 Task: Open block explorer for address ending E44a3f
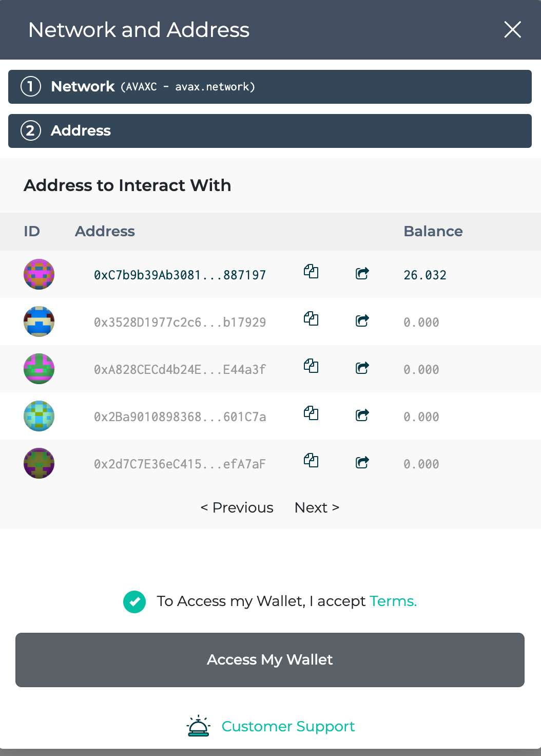pos(362,368)
